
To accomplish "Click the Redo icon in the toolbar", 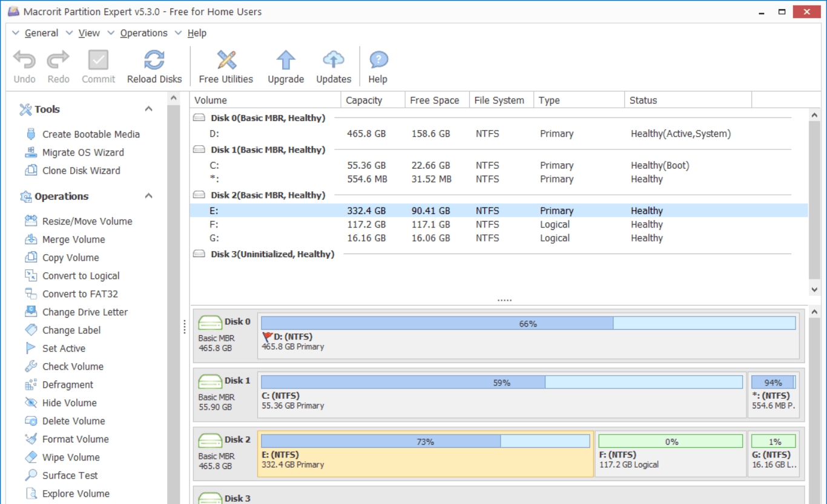I will pos(58,61).
